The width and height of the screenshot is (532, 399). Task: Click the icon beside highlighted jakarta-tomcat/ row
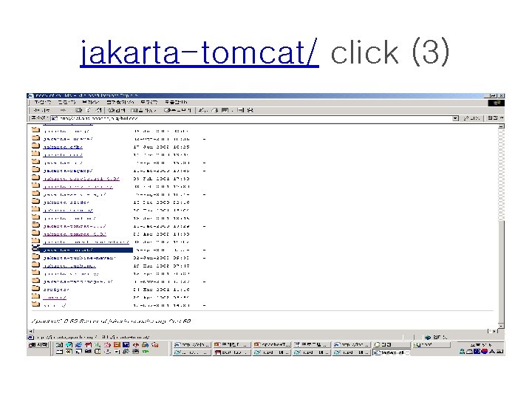pos(35,248)
